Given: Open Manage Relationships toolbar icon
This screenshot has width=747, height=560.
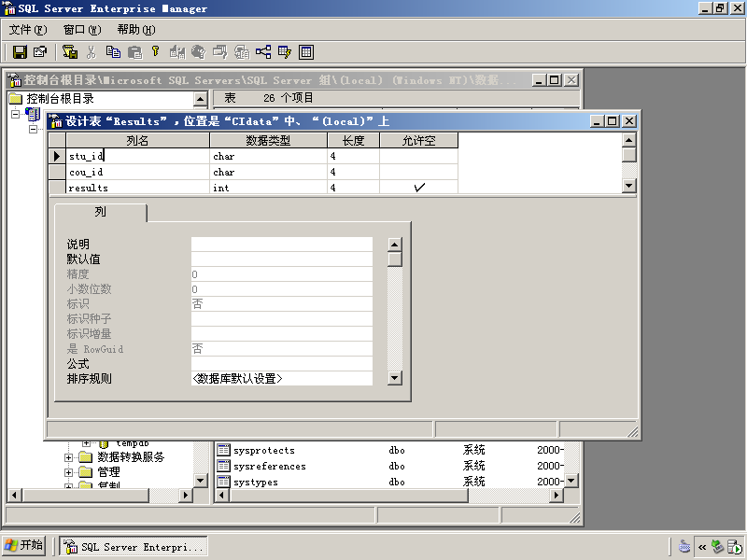Looking at the screenshot, I should 263,52.
